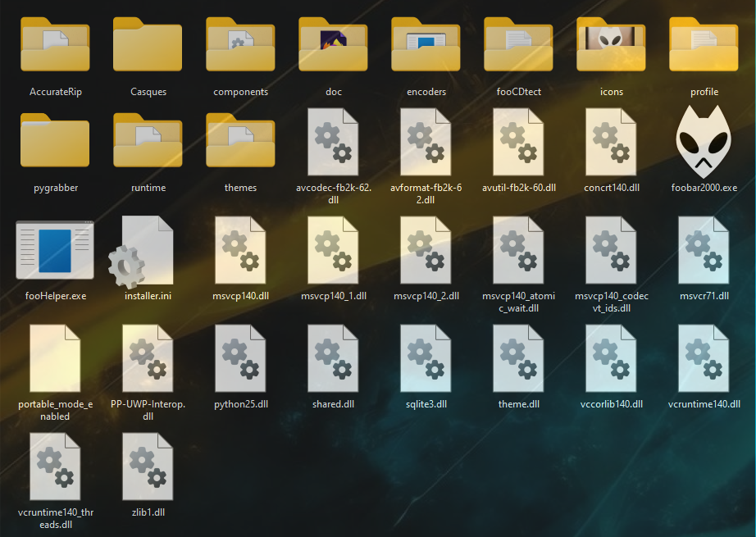Select the zlib1.dll file icon
The width and height of the screenshot is (756, 537).
[148, 466]
